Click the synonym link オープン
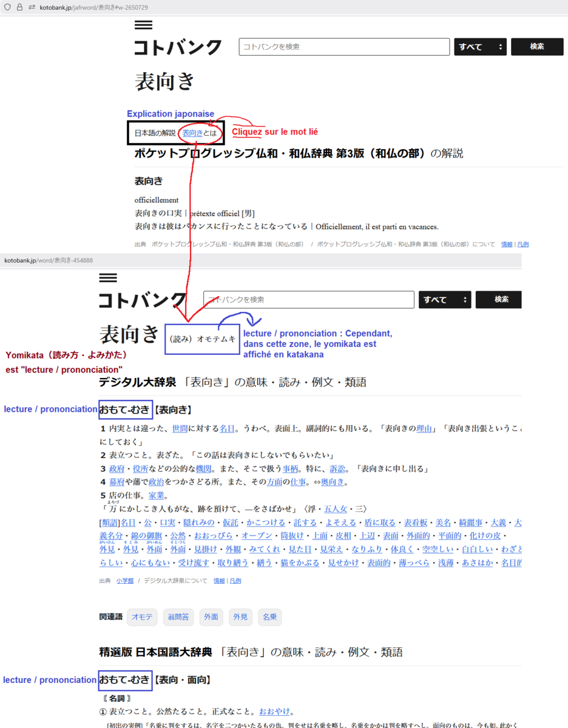Screen dimensions: 568x728 (257, 536)
